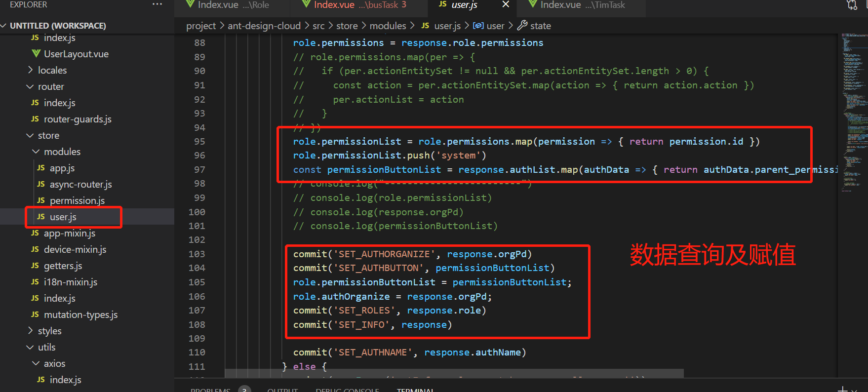Open getters.js file
Image resolution: width=868 pixels, height=392 pixels.
point(63,266)
